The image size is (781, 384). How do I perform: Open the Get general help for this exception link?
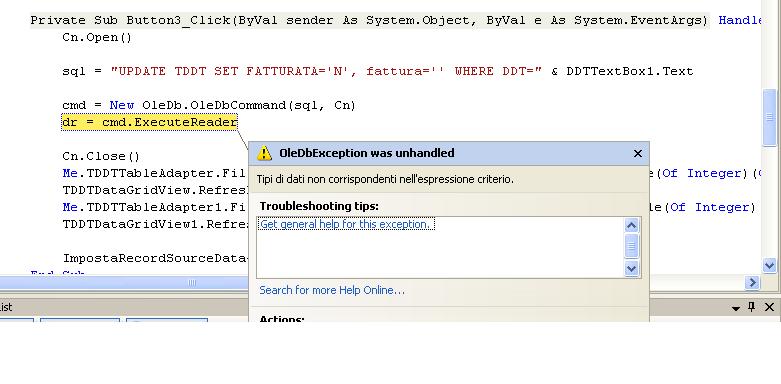347,224
